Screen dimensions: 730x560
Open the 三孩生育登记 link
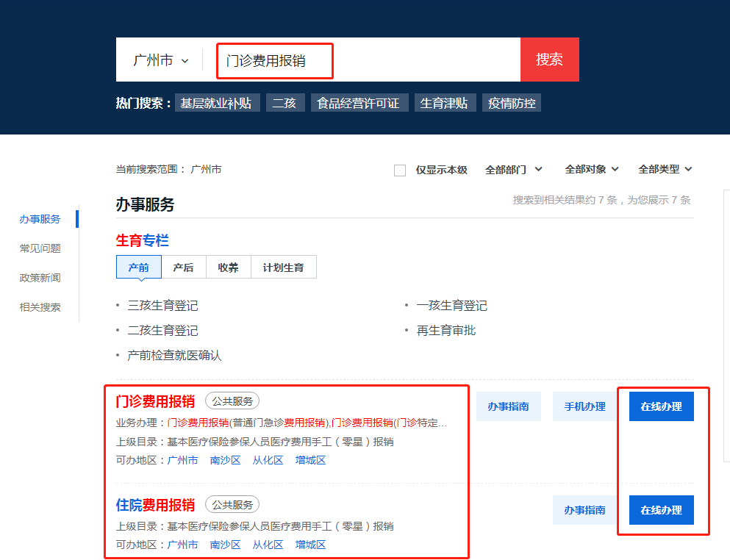(162, 306)
